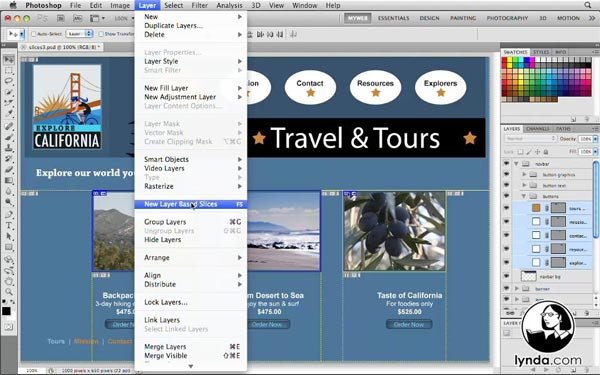Select the Spot Healing Brush tool
The width and height of the screenshot is (600, 375).
(8, 126)
